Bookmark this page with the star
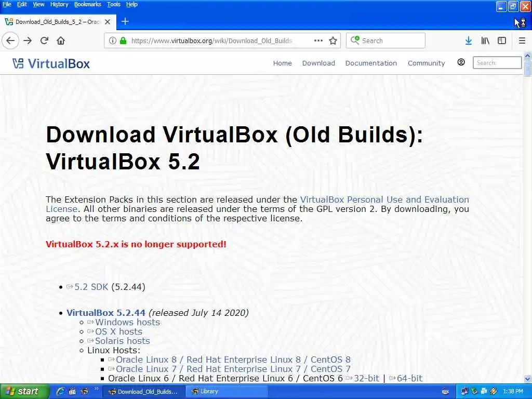Viewport: 532px width, 399px height. point(333,41)
